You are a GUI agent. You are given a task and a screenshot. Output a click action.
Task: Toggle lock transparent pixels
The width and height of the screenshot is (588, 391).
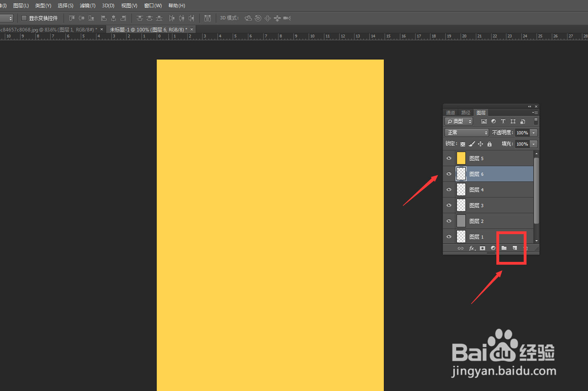tap(463, 144)
